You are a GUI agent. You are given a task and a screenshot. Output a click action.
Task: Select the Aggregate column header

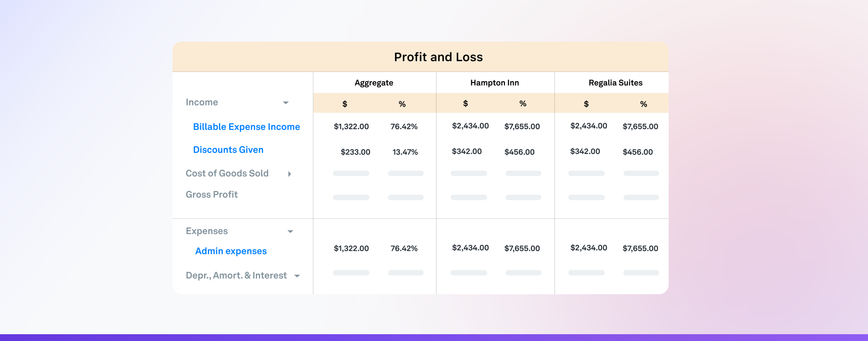pos(374,82)
